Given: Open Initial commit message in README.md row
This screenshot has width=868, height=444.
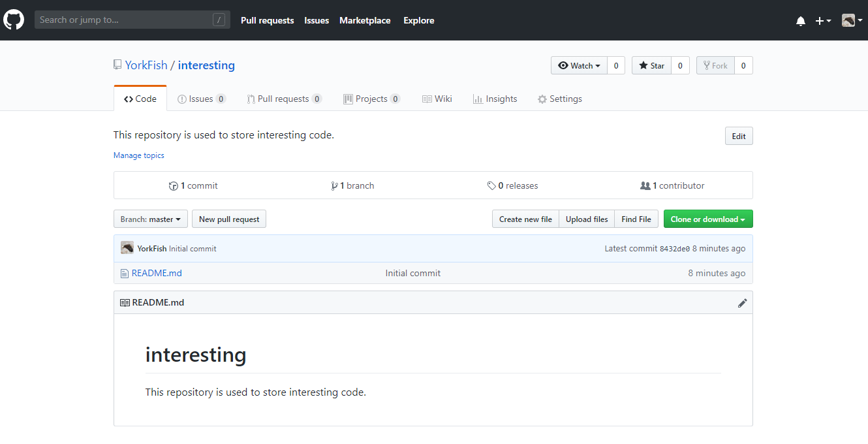Looking at the screenshot, I should tap(413, 273).
